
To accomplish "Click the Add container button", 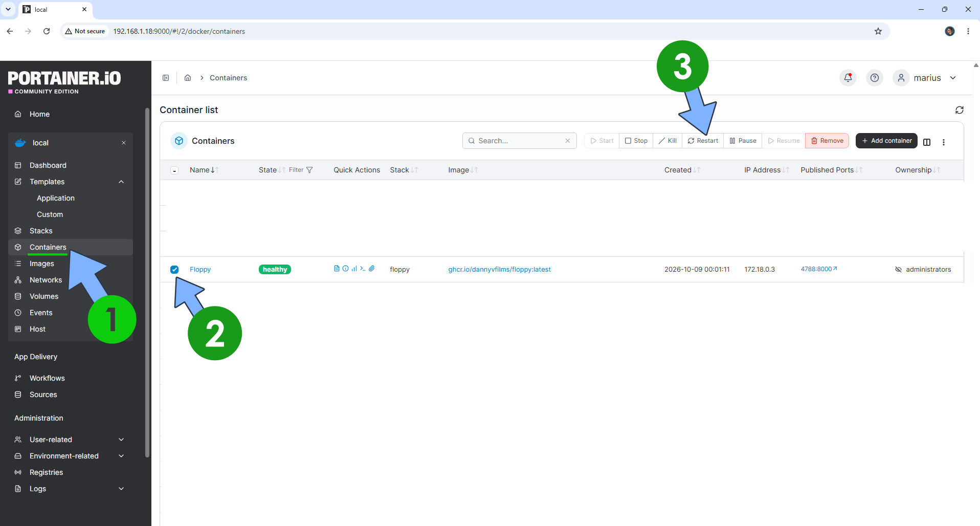I will coord(886,141).
